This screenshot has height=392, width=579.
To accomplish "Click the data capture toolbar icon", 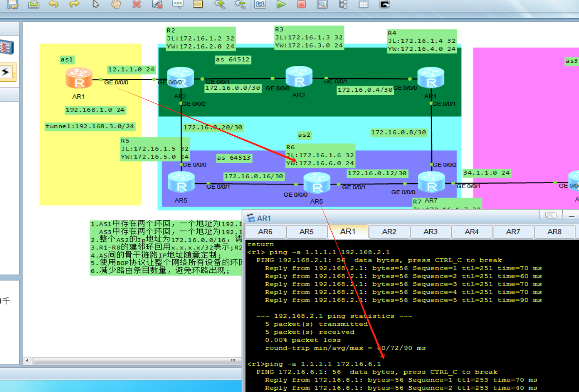I will coord(322,4).
